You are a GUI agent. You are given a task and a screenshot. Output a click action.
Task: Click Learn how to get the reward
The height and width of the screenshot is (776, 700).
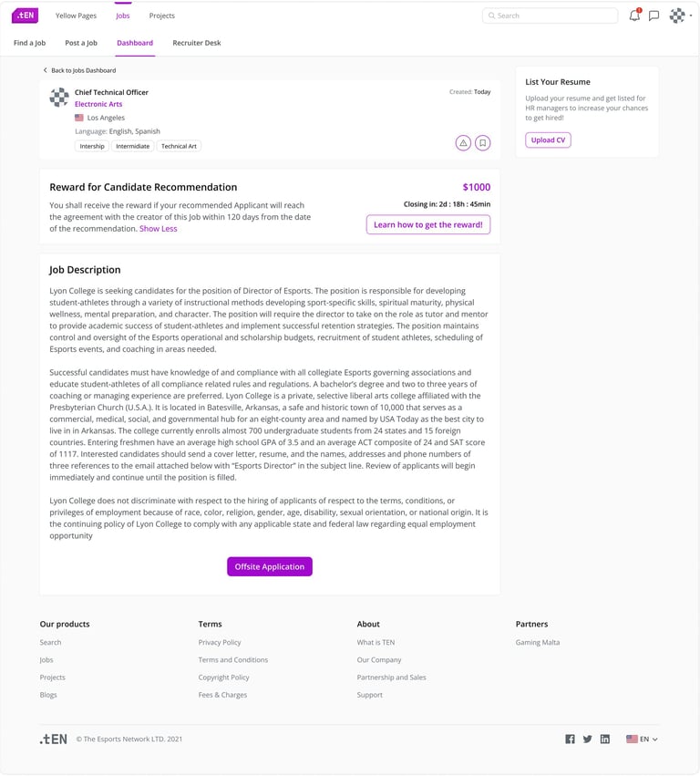point(427,224)
